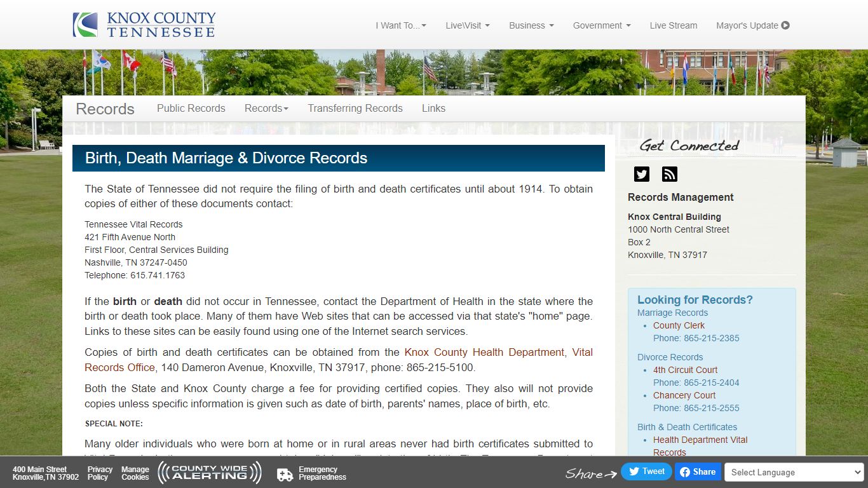Click Birth & Death Certificates heading
The width and height of the screenshot is (868, 488).
[687, 427]
